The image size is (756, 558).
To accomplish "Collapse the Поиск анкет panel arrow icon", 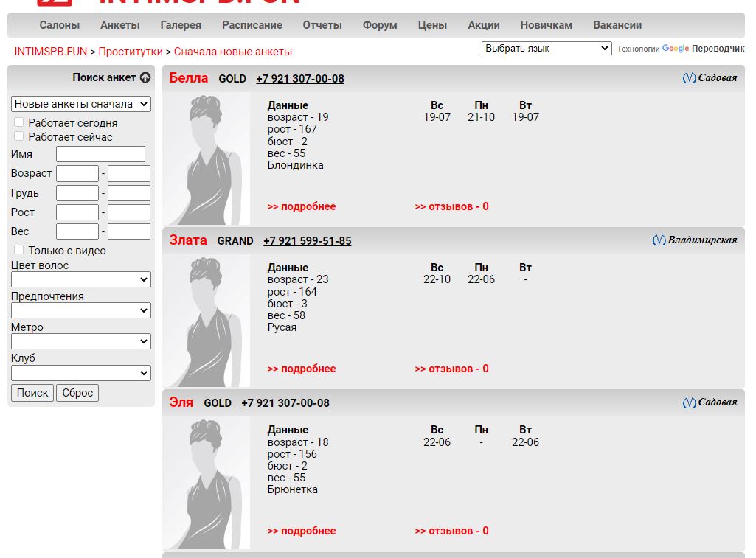I will (145, 77).
